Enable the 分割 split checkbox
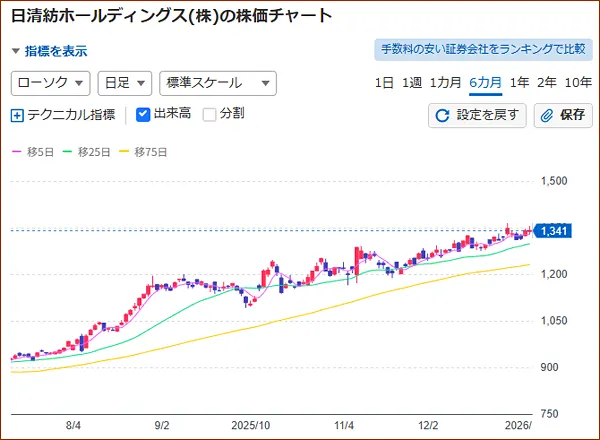This screenshot has height=440, width=600. point(209,115)
